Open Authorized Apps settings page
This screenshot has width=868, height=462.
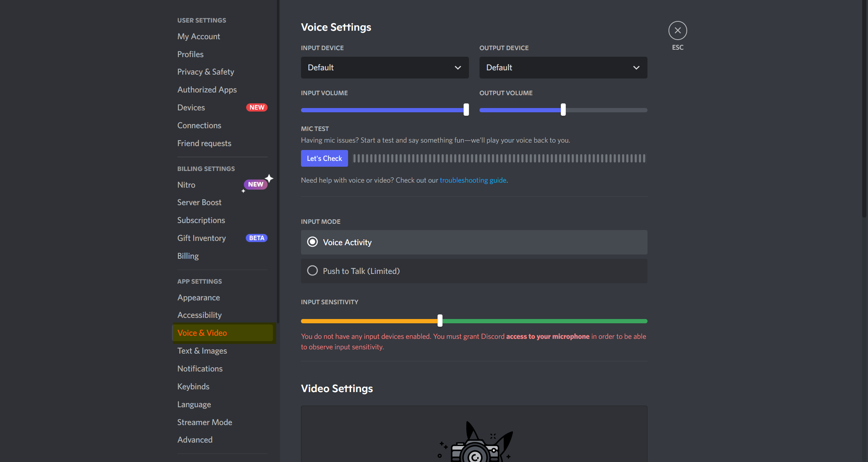click(x=208, y=89)
